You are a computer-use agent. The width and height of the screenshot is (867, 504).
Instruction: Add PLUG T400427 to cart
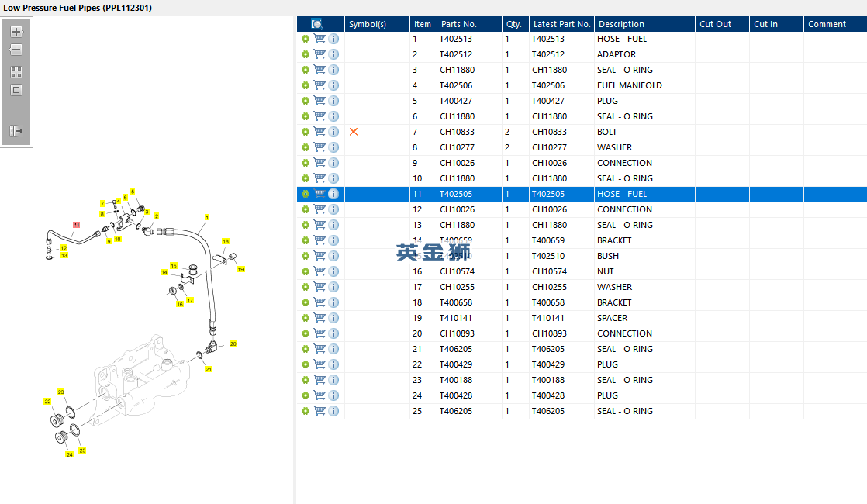point(319,101)
